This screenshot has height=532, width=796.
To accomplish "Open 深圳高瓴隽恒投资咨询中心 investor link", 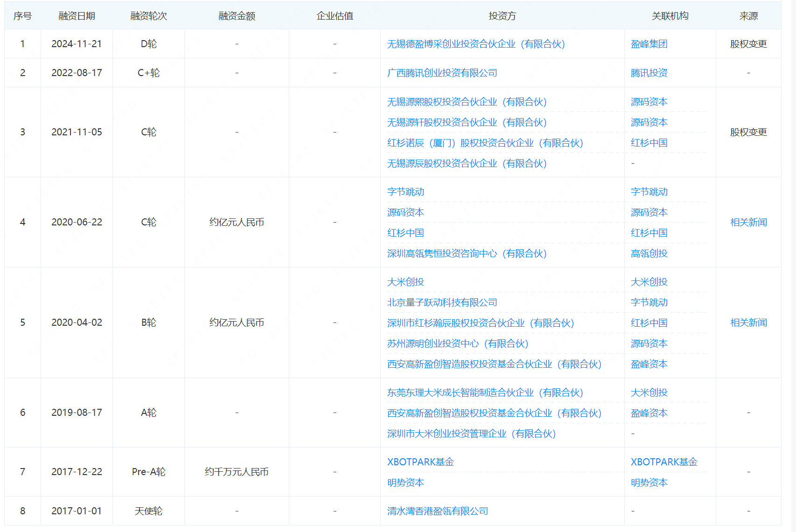I will (x=467, y=253).
